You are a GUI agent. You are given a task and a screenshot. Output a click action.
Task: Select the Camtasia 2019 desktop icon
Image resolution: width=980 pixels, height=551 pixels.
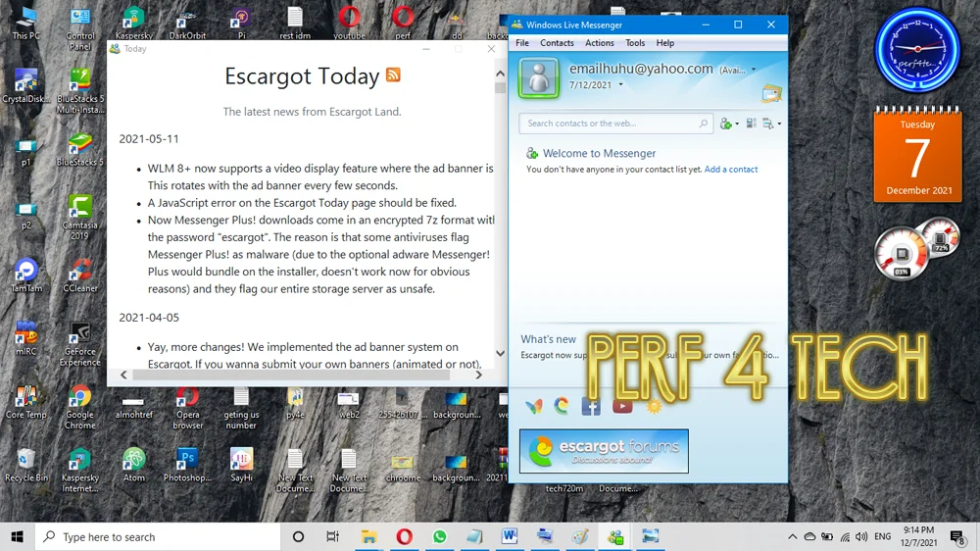tap(80, 218)
